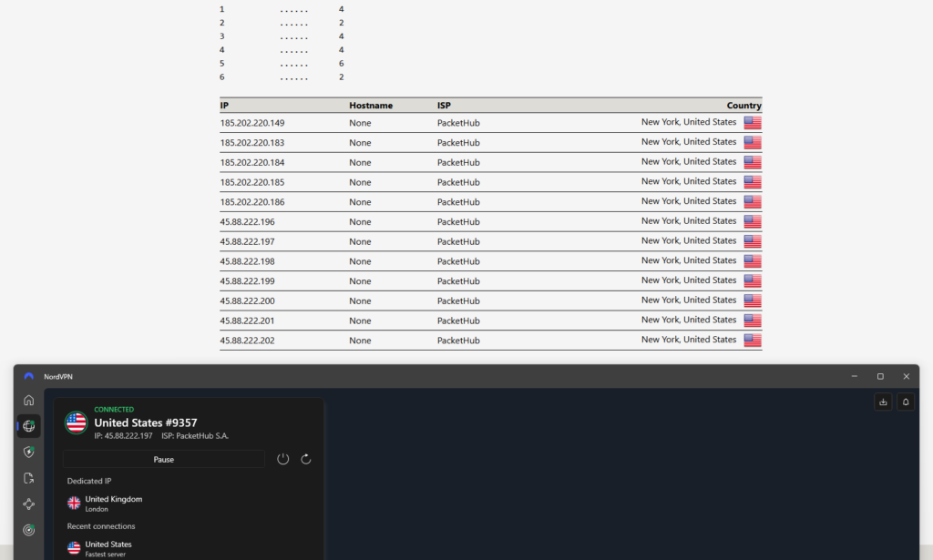This screenshot has height=560, width=933.
Task: Open the NordVPN Home sidebar icon
Action: coord(28,400)
